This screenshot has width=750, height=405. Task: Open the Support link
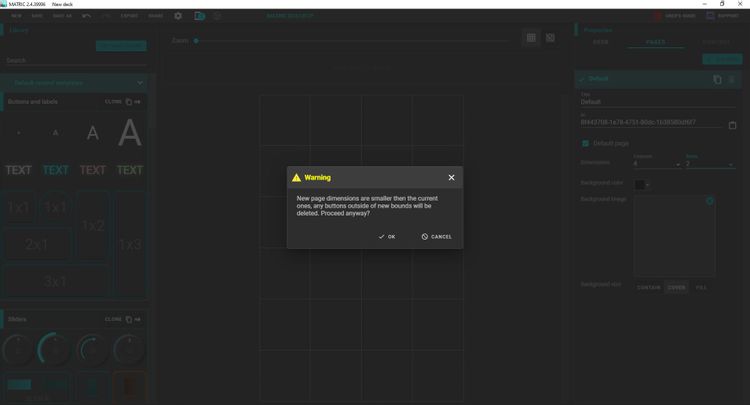click(728, 16)
